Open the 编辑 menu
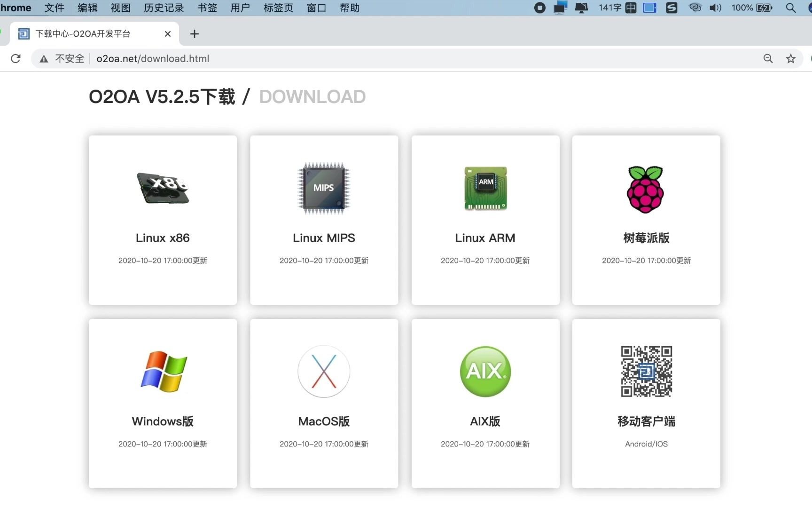 87,8
